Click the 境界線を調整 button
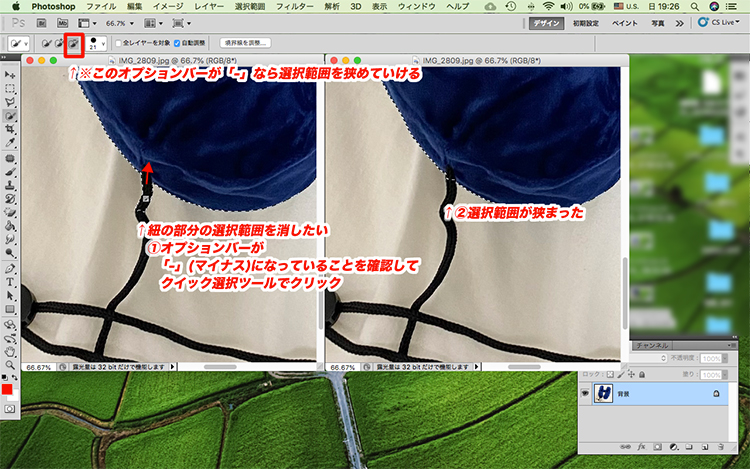Image resolution: width=750 pixels, height=469 pixels. pos(245,43)
